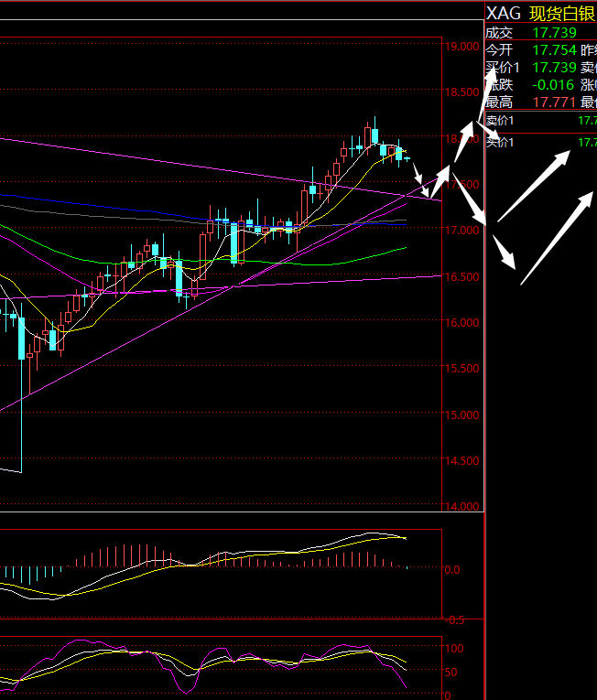Click the 涨跌 change value -0.016
Viewport: 597px width, 700px height.
pos(553,85)
